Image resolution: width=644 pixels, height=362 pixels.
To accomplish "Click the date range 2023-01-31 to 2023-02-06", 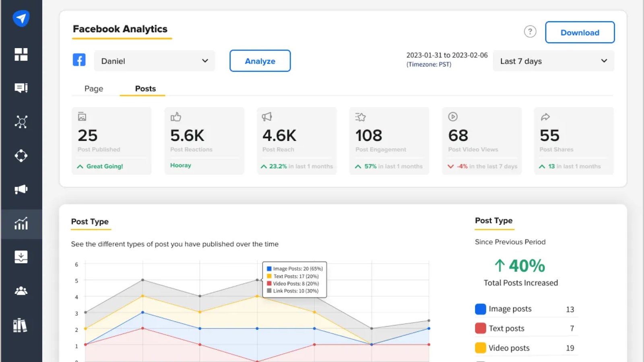I will [x=447, y=55].
